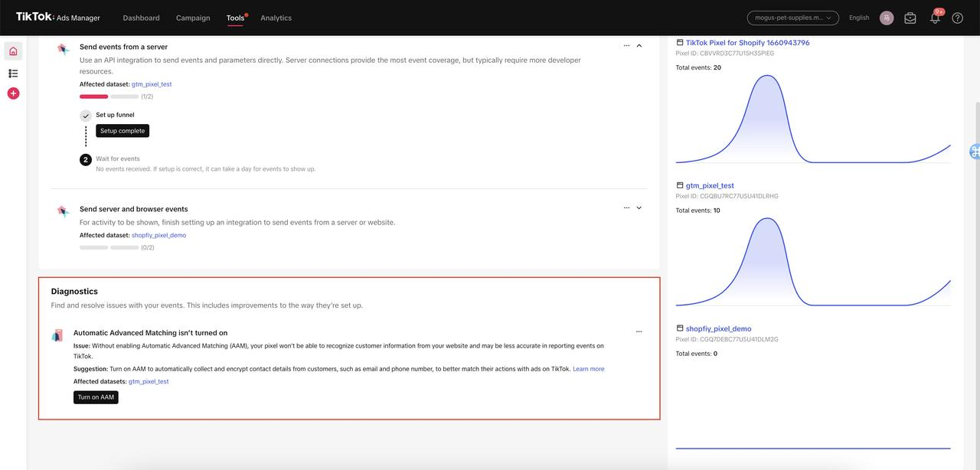Image resolution: width=980 pixels, height=470 pixels.
Task: Open gtm_pixel_test link under Send events from a server
Action: pyautogui.click(x=152, y=84)
